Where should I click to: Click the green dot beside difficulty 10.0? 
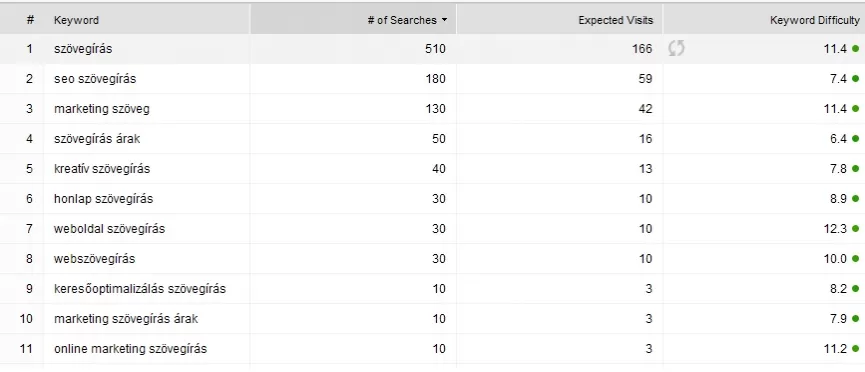click(x=856, y=259)
